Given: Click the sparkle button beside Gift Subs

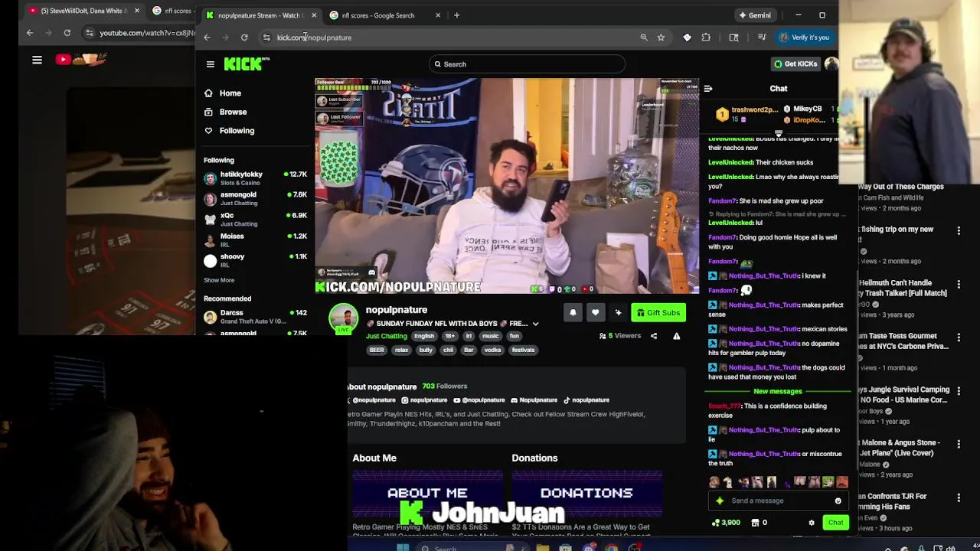Looking at the screenshot, I should pos(618,312).
